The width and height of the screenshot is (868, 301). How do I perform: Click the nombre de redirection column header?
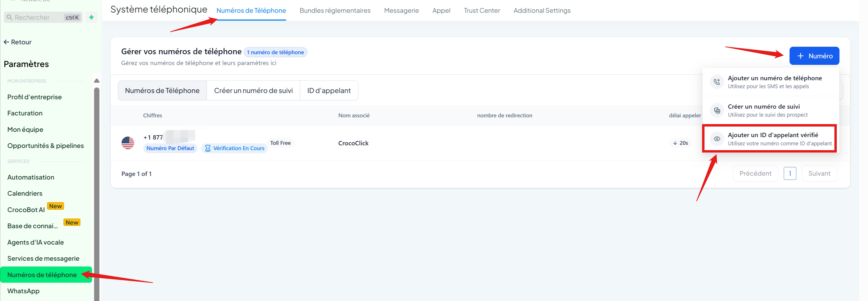click(504, 116)
